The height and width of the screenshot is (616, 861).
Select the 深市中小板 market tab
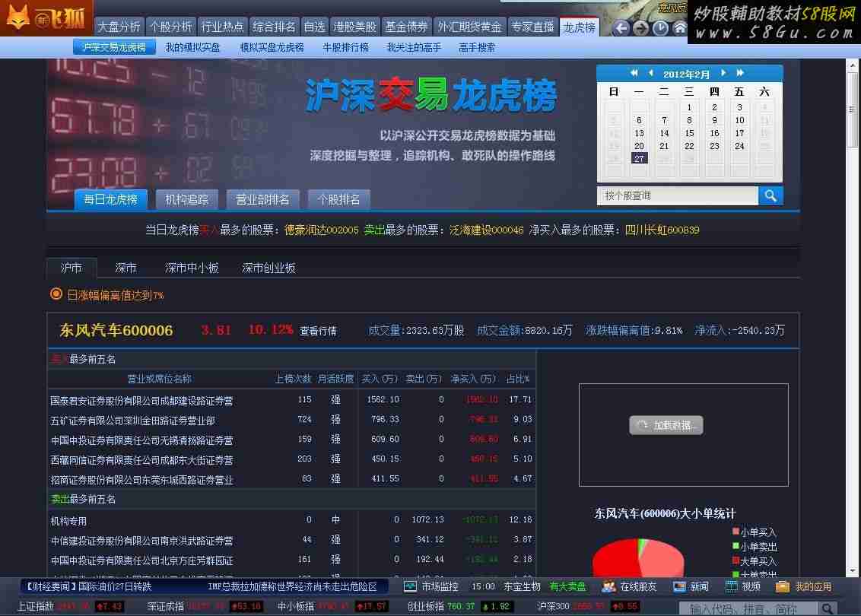click(192, 268)
